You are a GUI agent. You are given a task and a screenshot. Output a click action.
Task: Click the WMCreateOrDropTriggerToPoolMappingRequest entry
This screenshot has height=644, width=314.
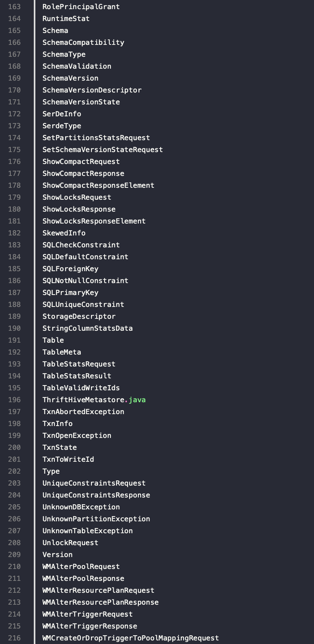(131, 638)
